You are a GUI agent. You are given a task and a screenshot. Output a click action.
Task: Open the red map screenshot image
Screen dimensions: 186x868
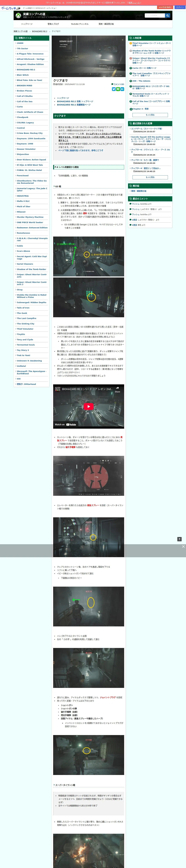click(89, 476)
